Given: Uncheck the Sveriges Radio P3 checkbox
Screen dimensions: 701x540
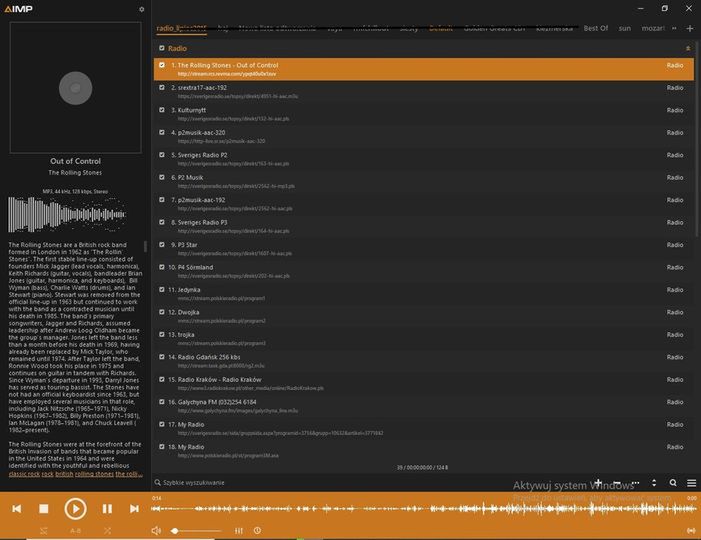Looking at the screenshot, I should coord(162,222).
